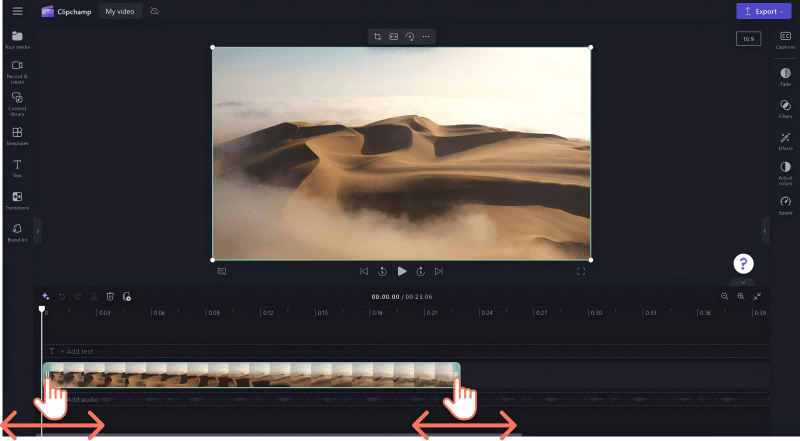This screenshot has width=800, height=441.
Task: Skip to the end of video
Action: click(439, 272)
